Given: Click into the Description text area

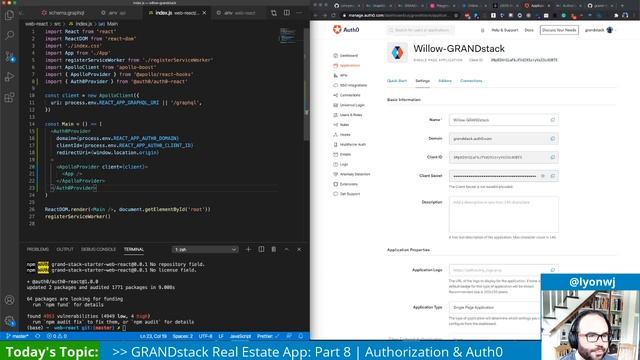Looking at the screenshot, I should (504, 215).
